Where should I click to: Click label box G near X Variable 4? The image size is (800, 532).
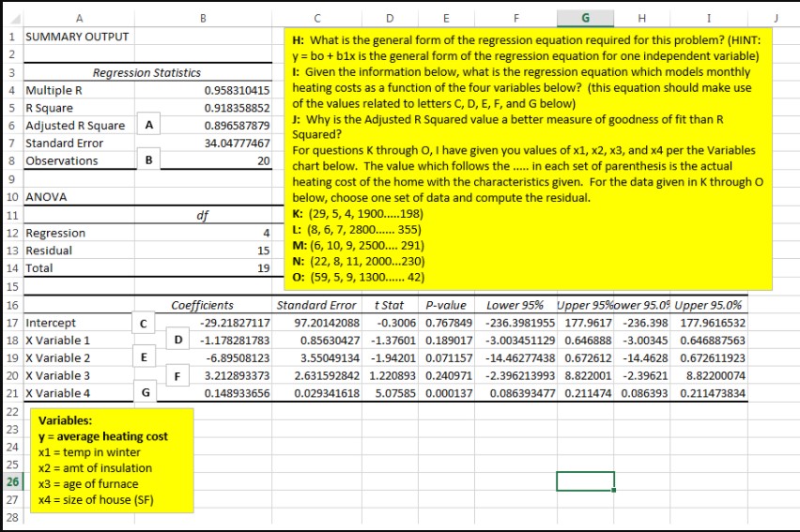click(146, 392)
